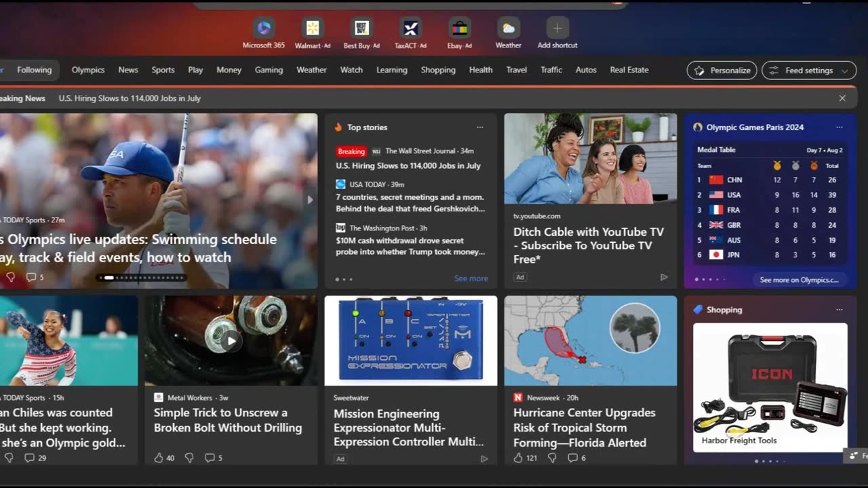Switch to the Following tab

pos(35,70)
